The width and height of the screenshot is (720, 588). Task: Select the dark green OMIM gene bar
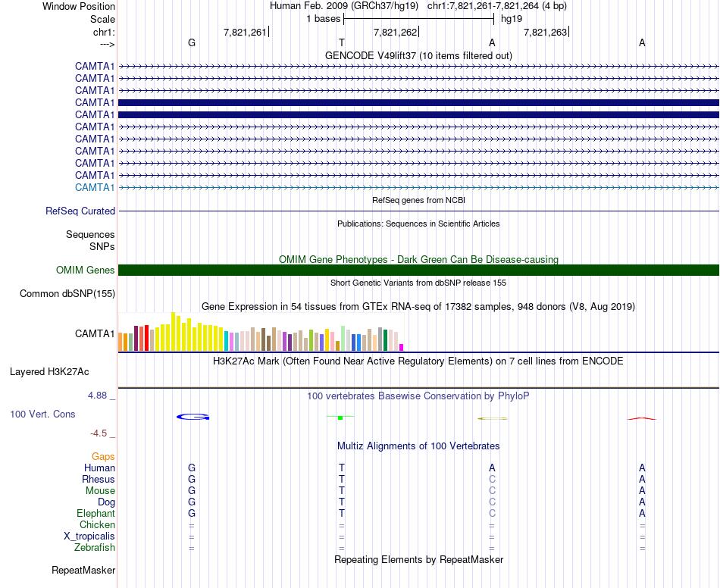coord(418,271)
